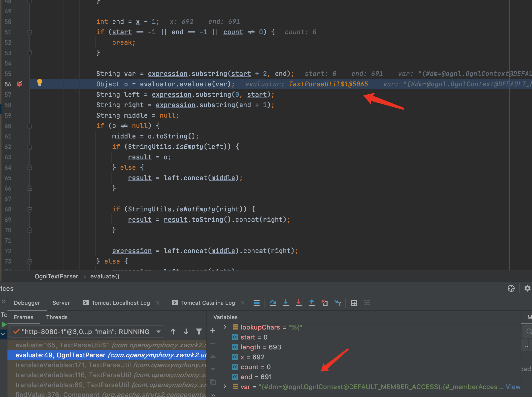Collapse the if block at line 60
Image resolution: width=532 pixels, height=397 pixels.
coord(30,126)
